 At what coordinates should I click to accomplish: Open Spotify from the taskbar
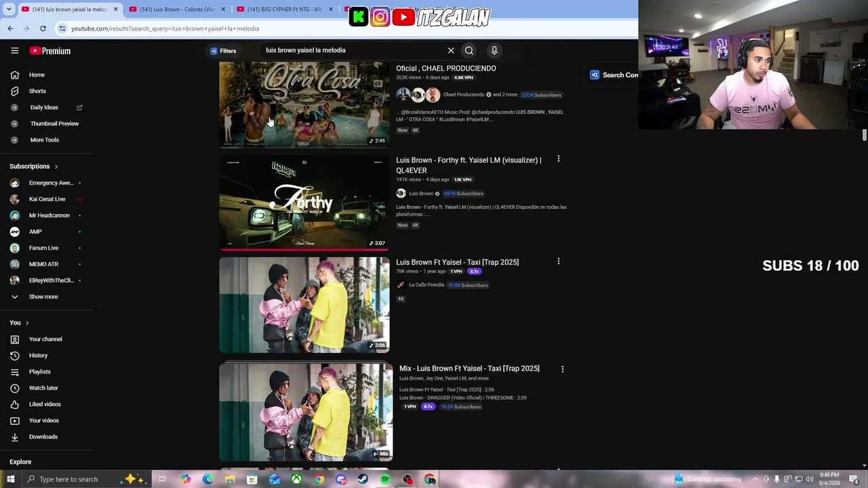point(385,479)
